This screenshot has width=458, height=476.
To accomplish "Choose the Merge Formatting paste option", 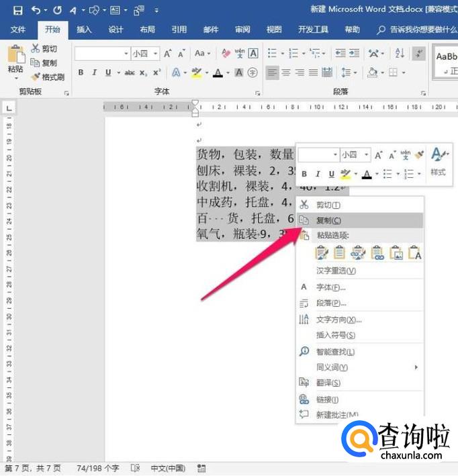I will (340, 252).
